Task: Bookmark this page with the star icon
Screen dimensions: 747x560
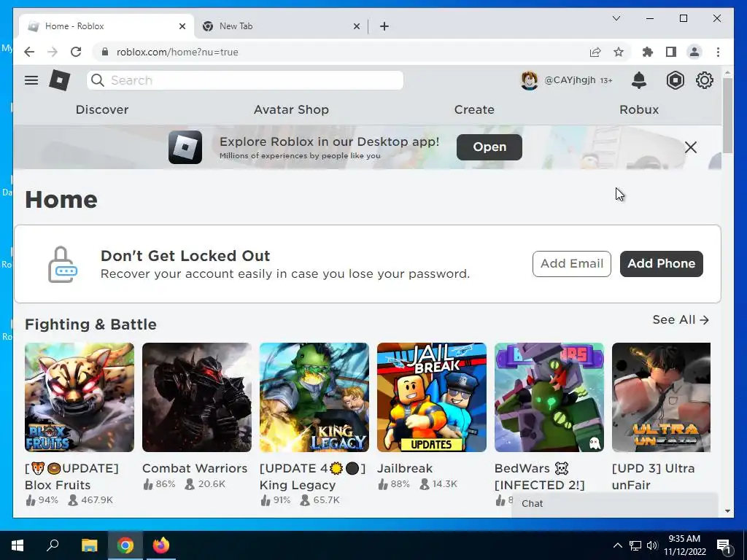Action: coord(619,52)
